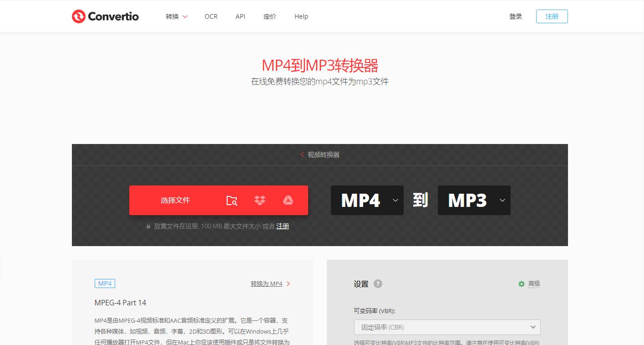
Task: Open the 固定码率 (CBR) dropdown
Action: point(447,327)
